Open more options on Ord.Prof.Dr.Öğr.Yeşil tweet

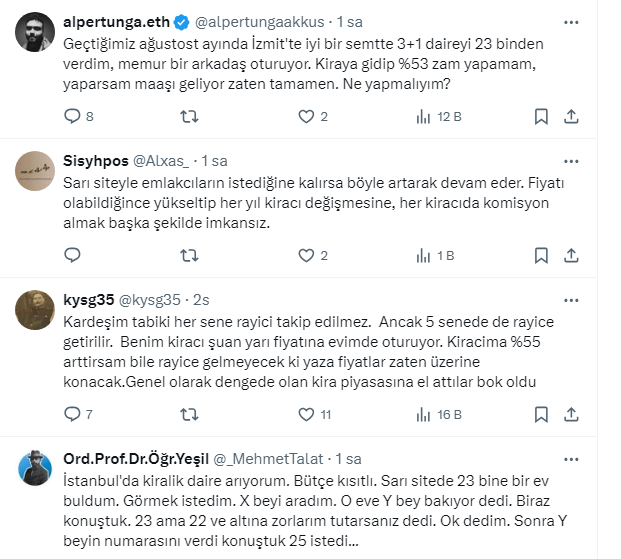(569, 458)
